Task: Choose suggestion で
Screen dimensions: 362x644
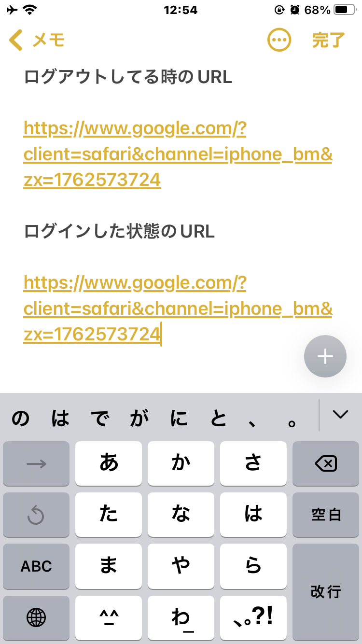Action: click(100, 419)
